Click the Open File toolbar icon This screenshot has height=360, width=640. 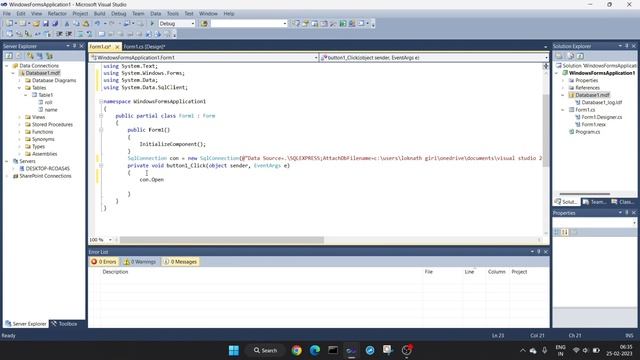(36, 24)
